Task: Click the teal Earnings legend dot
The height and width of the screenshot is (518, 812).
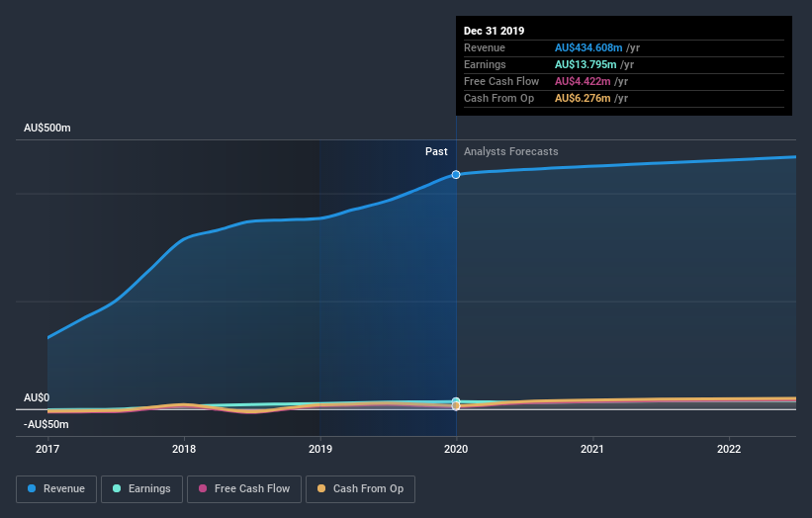Action: pos(117,488)
